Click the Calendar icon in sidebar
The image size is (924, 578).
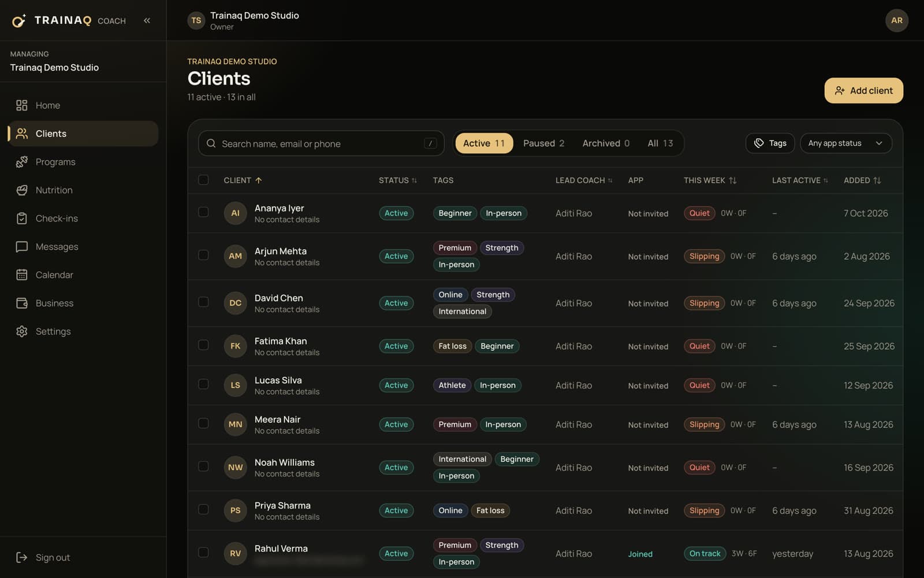[x=22, y=275]
